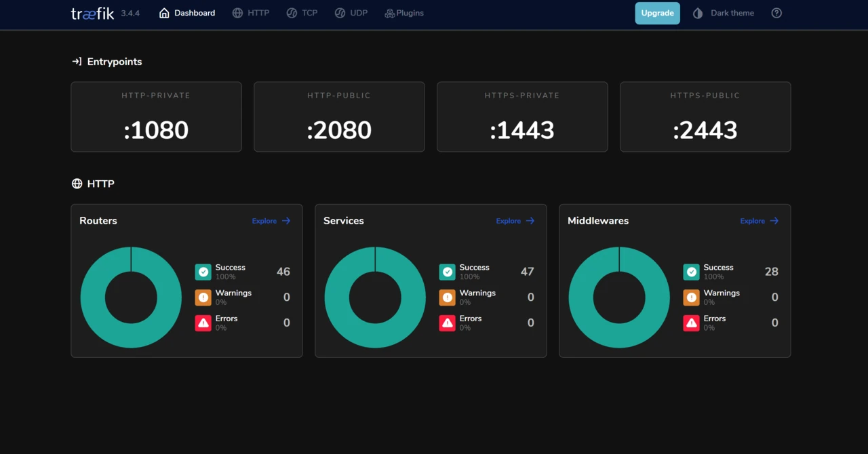Open Plugins via its navbar icon
This screenshot has height=454, width=868.
coord(389,13)
